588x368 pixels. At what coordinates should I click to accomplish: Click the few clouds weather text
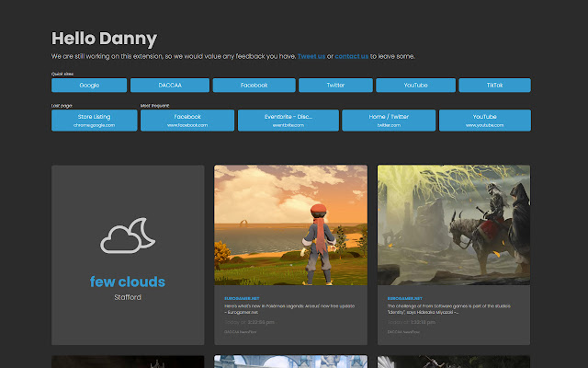coord(128,282)
